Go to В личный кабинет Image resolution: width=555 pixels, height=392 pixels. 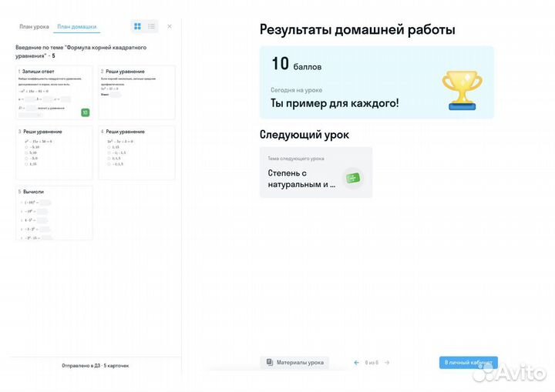(469, 363)
